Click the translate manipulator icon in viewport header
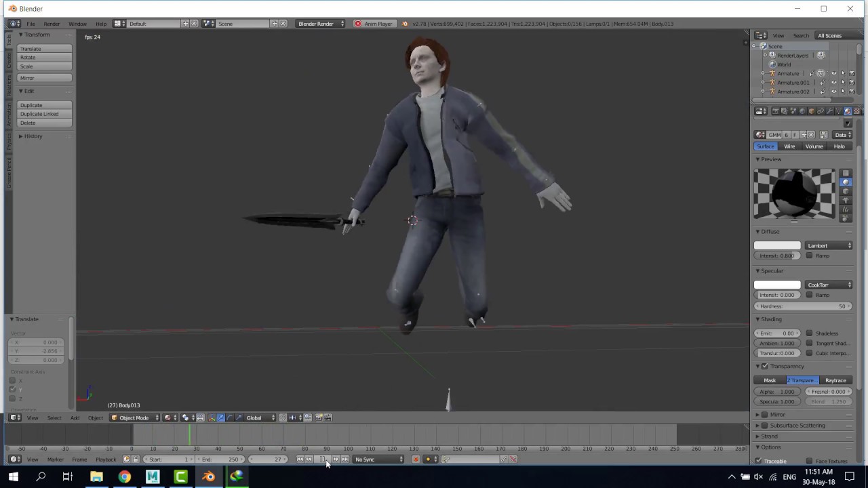The width and height of the screenshot is (868, 488). coord(220,418)
